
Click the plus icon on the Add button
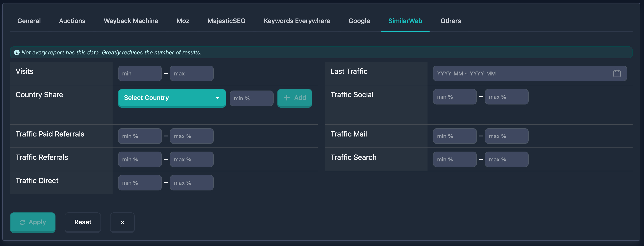click(287, 98)
